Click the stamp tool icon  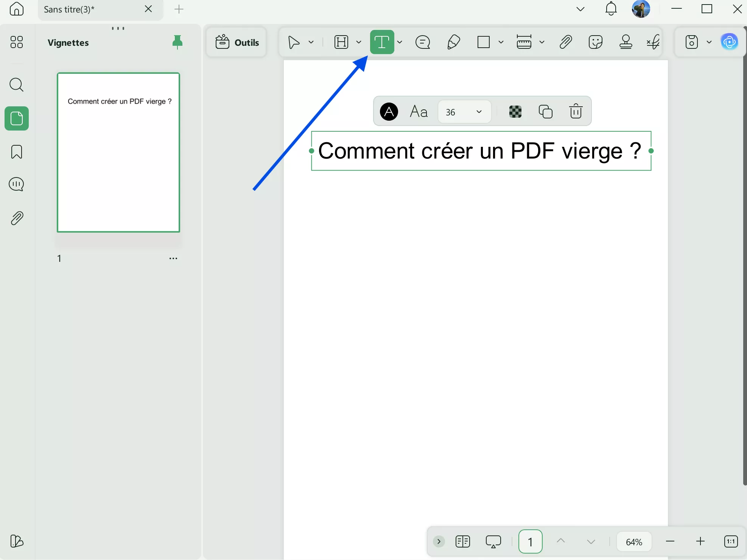[626, 42]
